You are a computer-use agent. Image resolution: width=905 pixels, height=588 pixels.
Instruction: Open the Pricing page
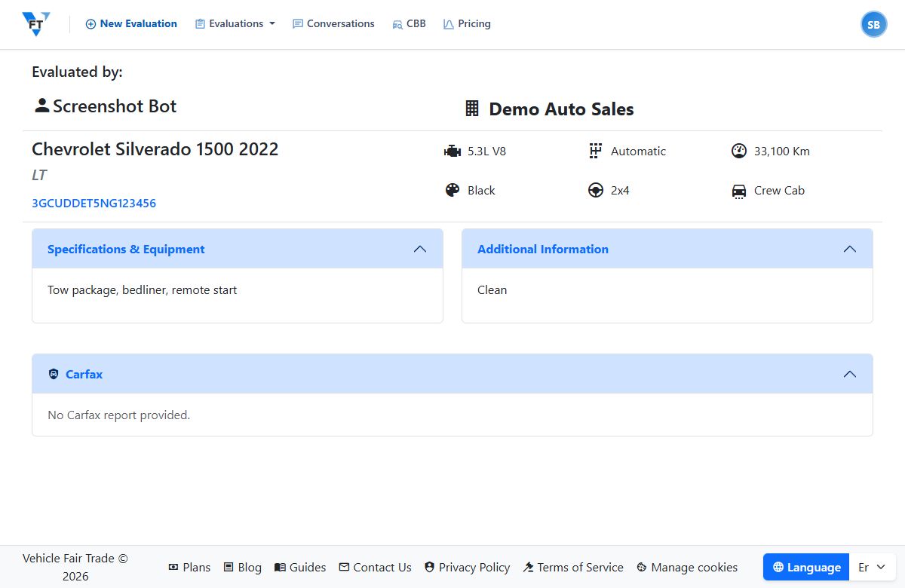pyautogui.click(x=467, y=24)
